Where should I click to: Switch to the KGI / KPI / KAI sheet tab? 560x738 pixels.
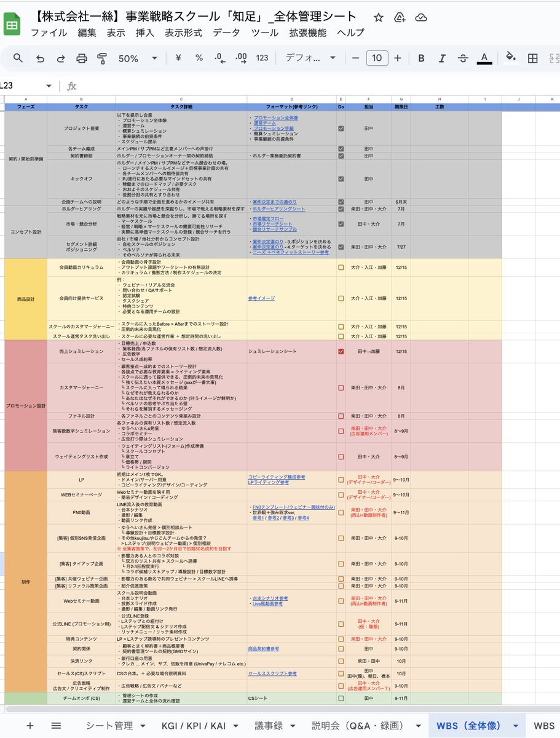pyautogui.click(x=194, y=726)
